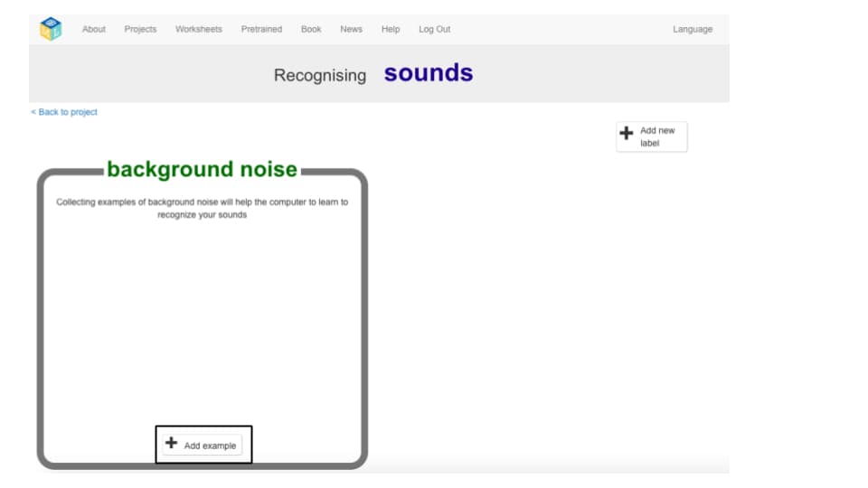Expand the Language dropdown
The image size is (868, 488).
(x=693, y=29)
